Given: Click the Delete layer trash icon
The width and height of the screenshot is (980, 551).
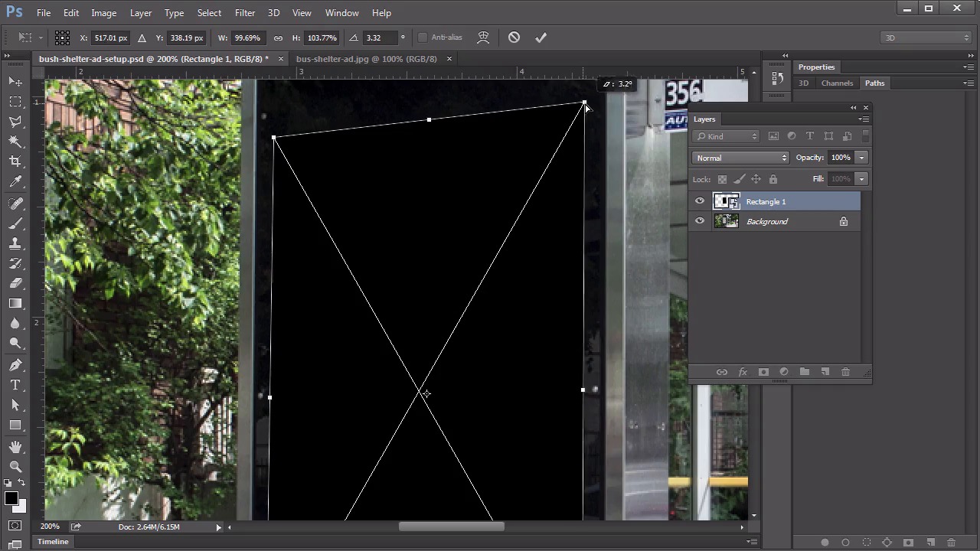Looking at the screenshot, I should tap(845, 372).
